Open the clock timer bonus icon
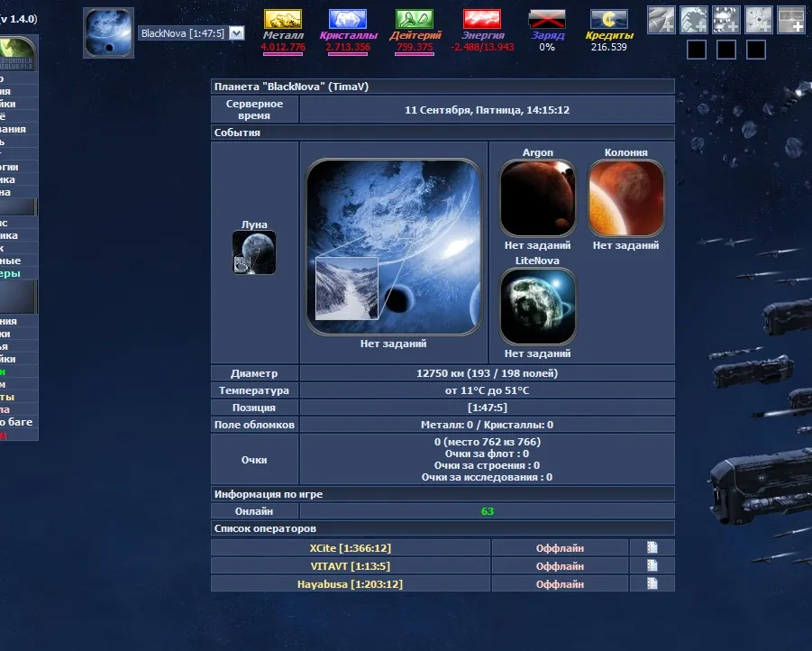This screenshot has width=812, height=651. [791, 20]
